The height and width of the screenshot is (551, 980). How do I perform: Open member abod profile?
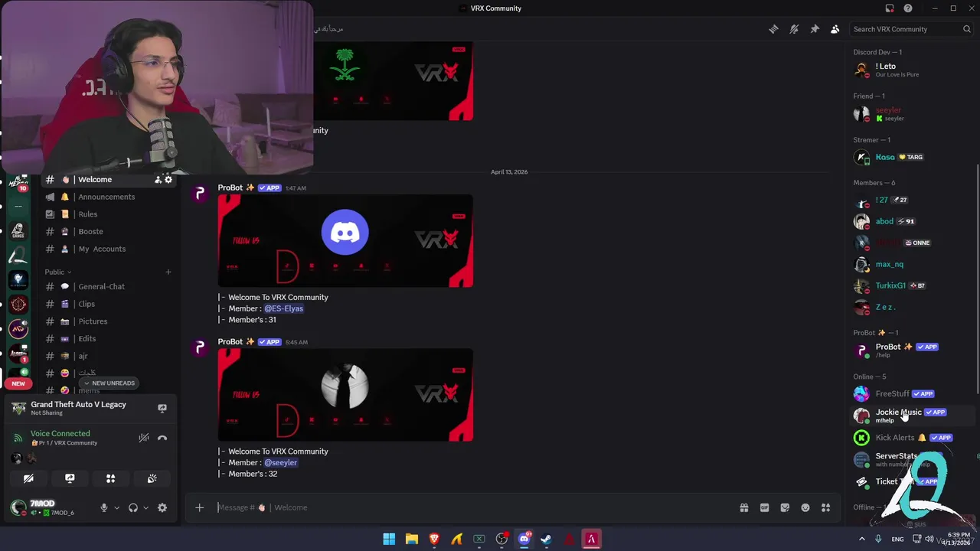point(911,221)
